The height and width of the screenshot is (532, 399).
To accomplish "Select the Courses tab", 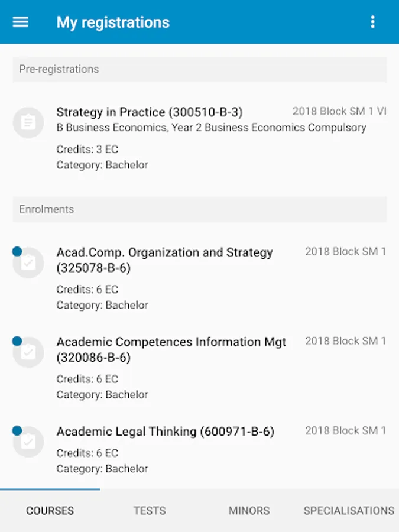I will (50, 511).
